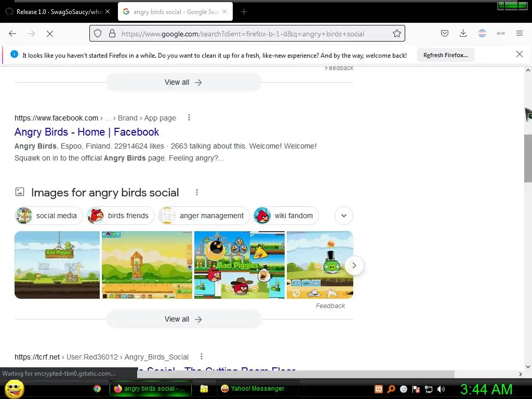
Task: Open the Bad Piggies collage thumbnail
Action: [x=240, y=265]
